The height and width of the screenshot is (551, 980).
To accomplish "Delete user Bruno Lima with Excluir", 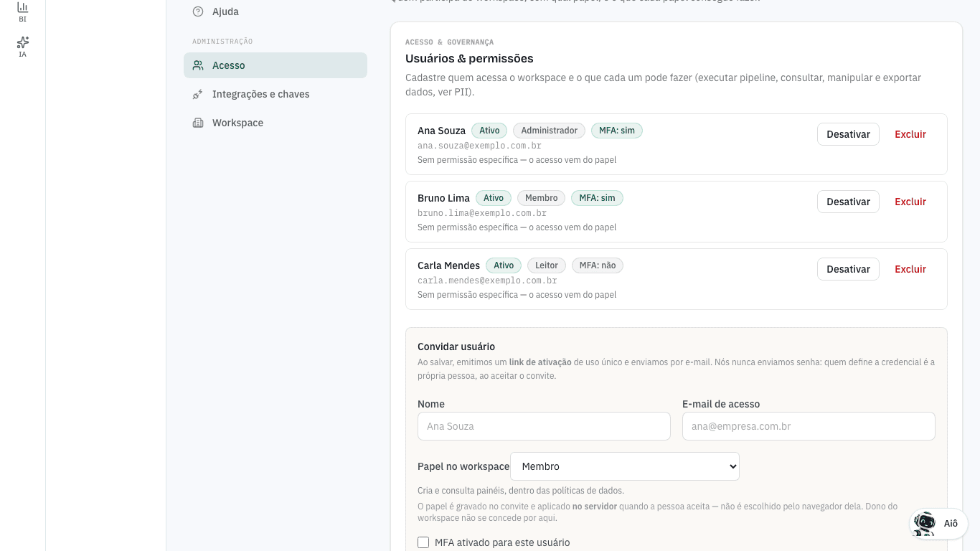I will click(910, 202).
